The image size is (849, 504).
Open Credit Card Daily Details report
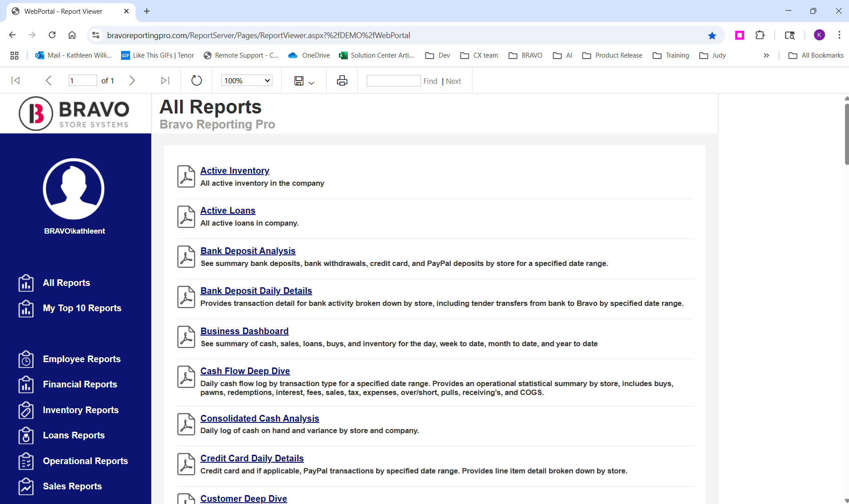coord(252,458)
